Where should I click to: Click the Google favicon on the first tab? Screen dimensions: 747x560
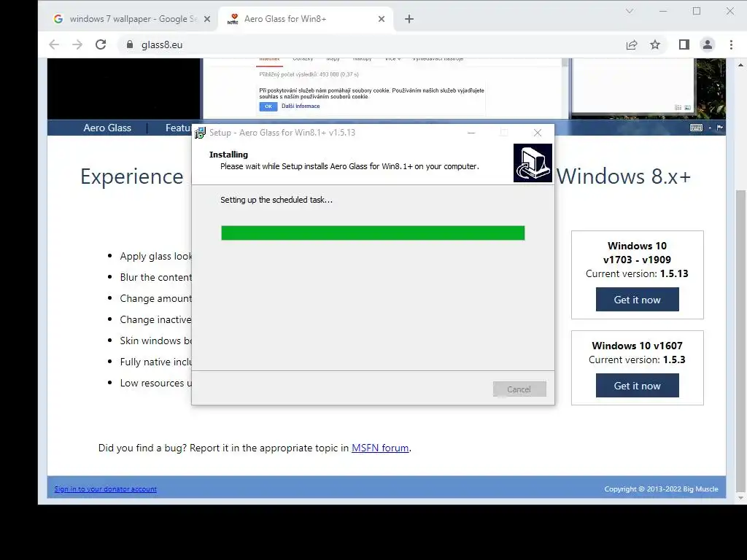click(58, 19)
